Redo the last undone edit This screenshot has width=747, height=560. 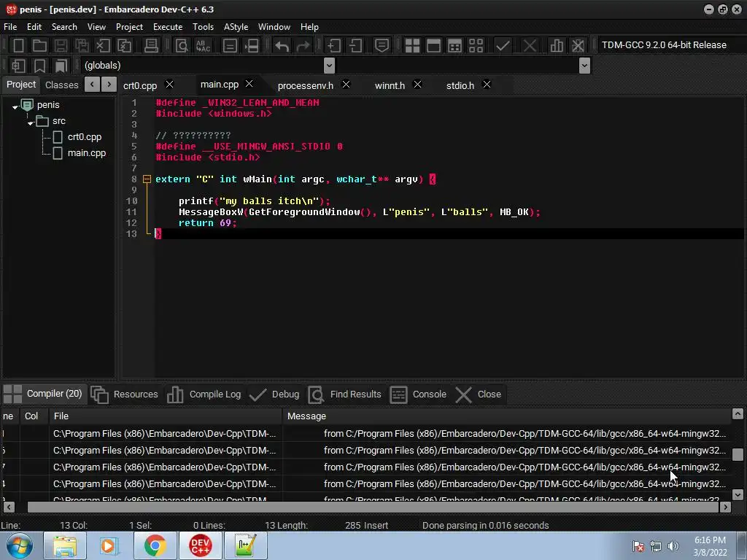click(303, 46)
